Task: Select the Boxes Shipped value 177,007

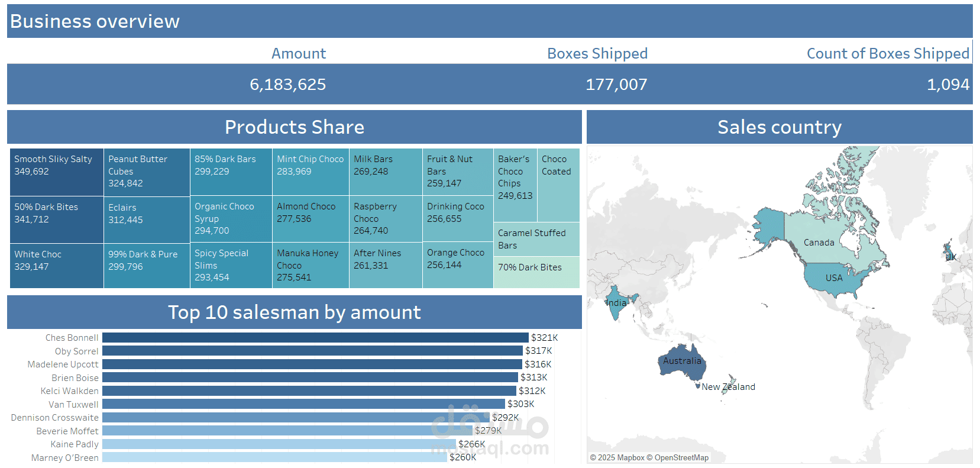Action: pyautogui.click(x=616, y=85)
